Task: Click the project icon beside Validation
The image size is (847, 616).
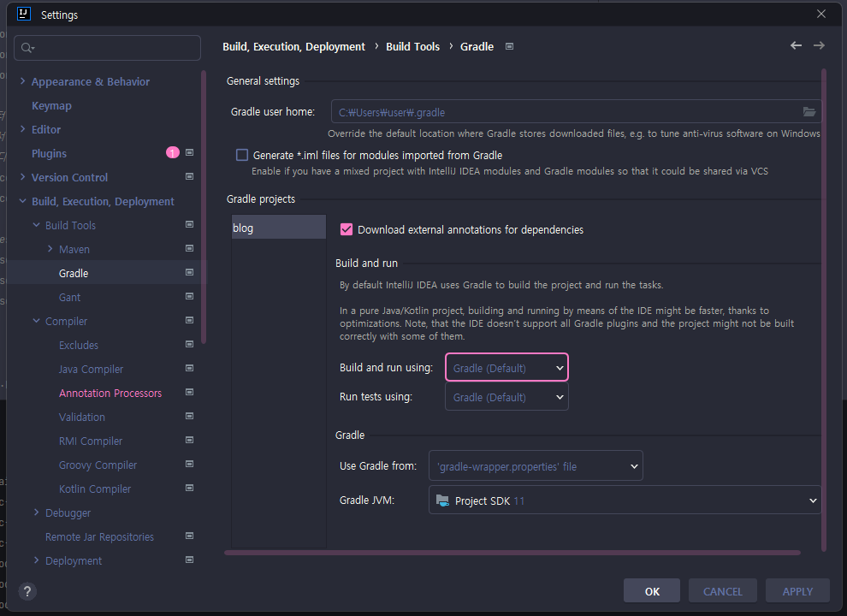Action: [190, 416]
